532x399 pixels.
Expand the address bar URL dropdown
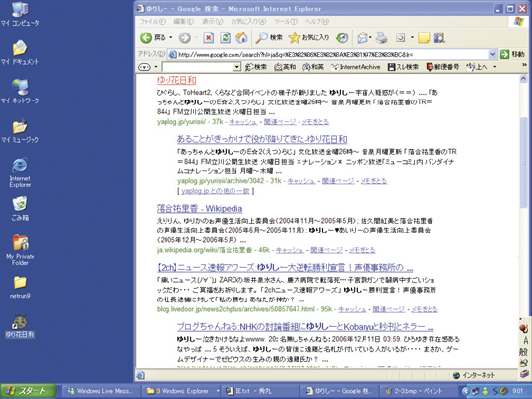point(493,54)
